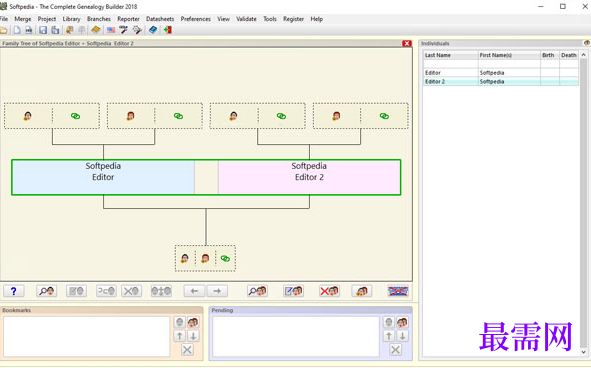Add a mother for Softpedia Editor 2

[336, 116]
